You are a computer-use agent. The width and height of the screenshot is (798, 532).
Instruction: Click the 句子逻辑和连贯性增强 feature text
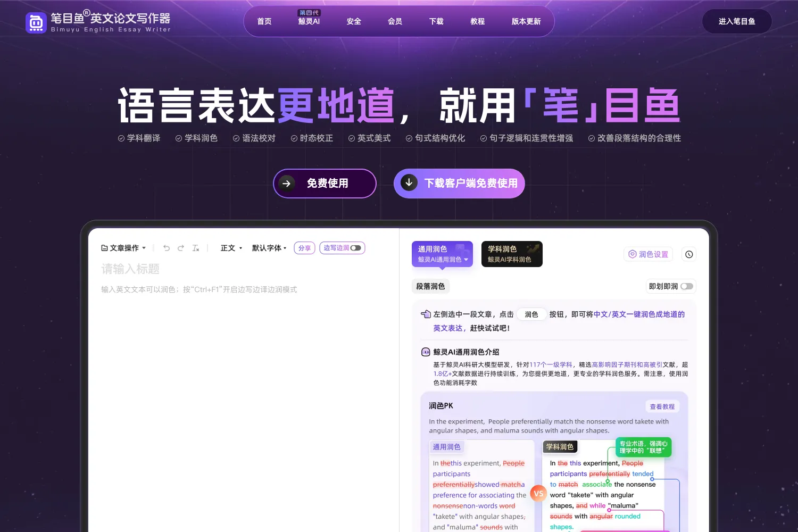531,138
